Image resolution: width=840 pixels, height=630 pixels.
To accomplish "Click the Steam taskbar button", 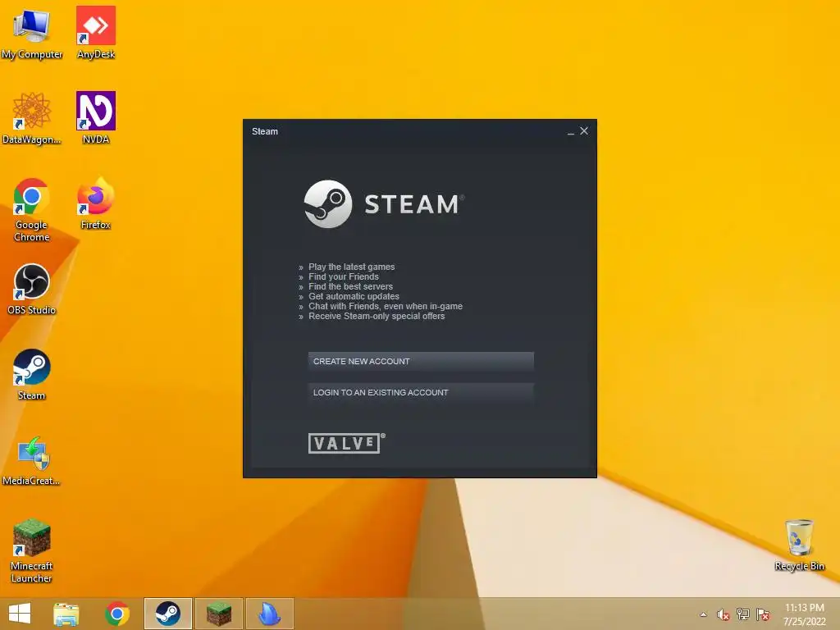I will click(167, 614).
